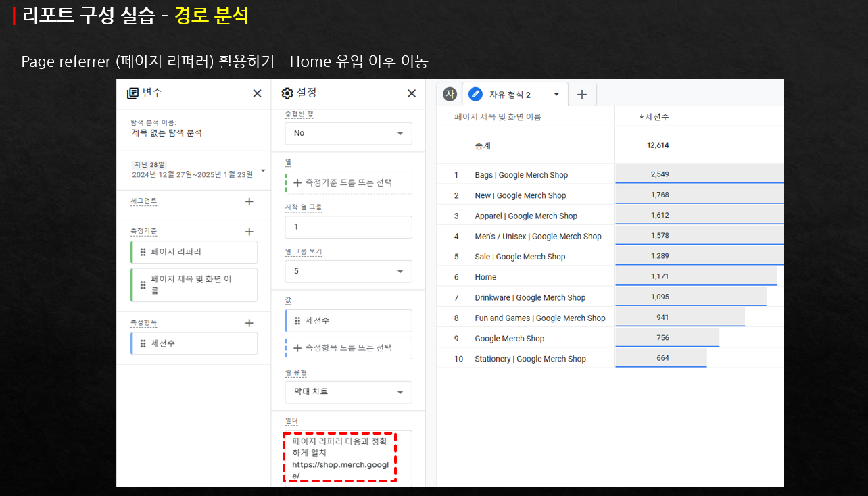The width and height of the screenshot is (868, 496).
Task: Open the 중첩된 행 dropdown
Action: click(x=348, y=133)
